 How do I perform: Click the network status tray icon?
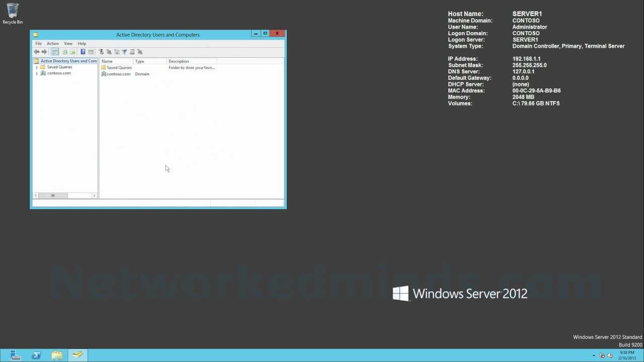[602, 355]
